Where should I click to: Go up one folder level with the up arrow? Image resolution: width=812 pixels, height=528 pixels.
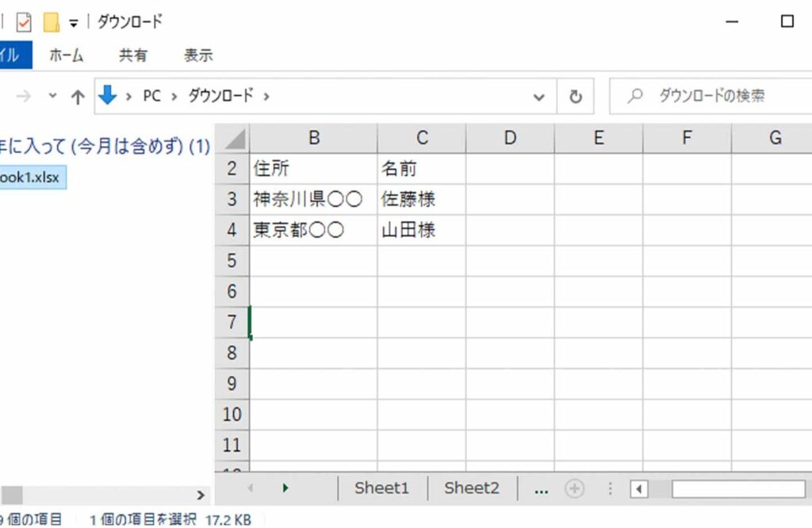click(x=77, y=97)
